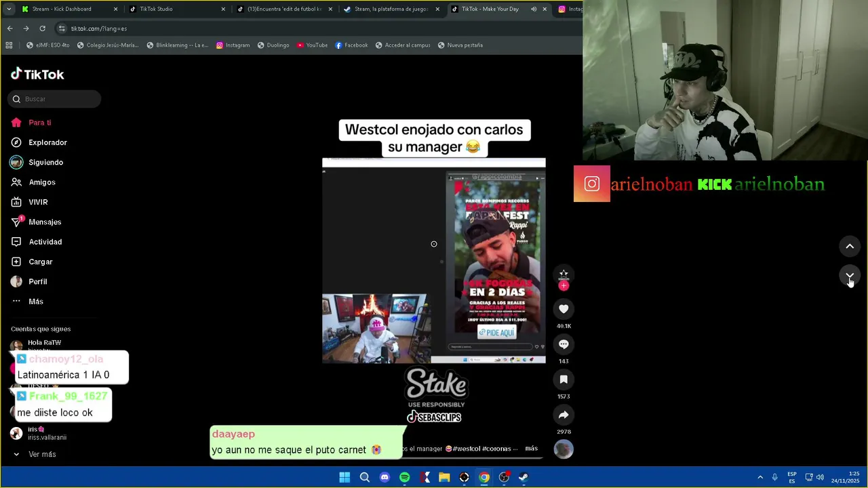Go to next video with down chevron
Screen dimensions: 868x488
[850, 276]
